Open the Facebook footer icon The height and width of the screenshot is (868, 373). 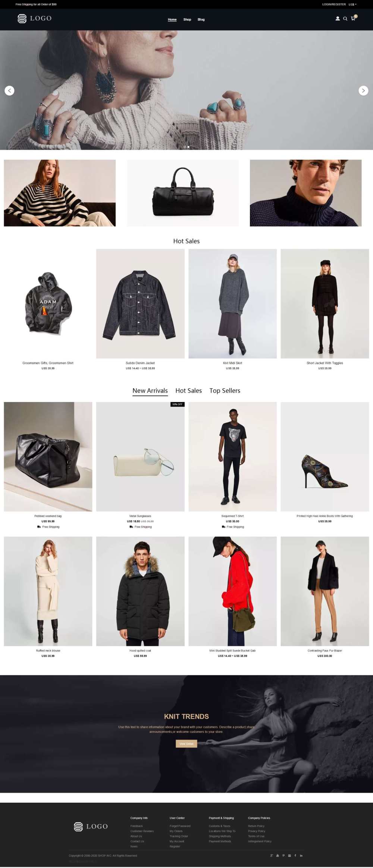(295, 855)
